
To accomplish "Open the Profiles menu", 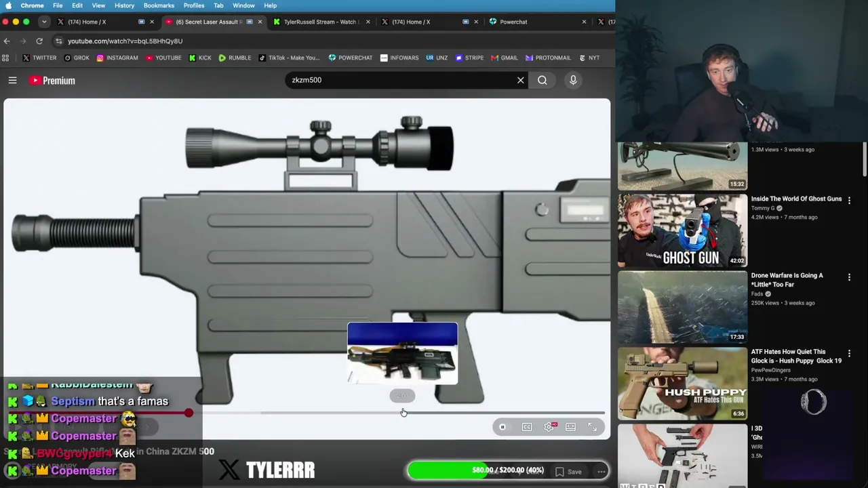I will point(194,5).
